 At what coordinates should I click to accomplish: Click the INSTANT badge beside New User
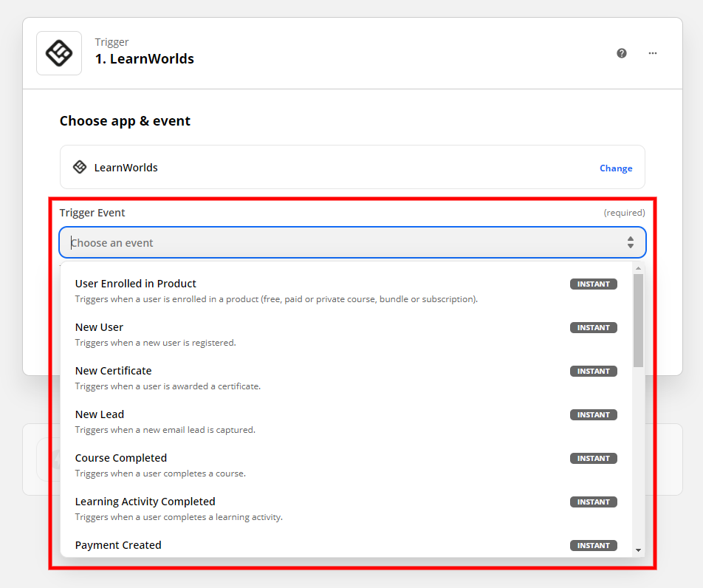[593, 327]
